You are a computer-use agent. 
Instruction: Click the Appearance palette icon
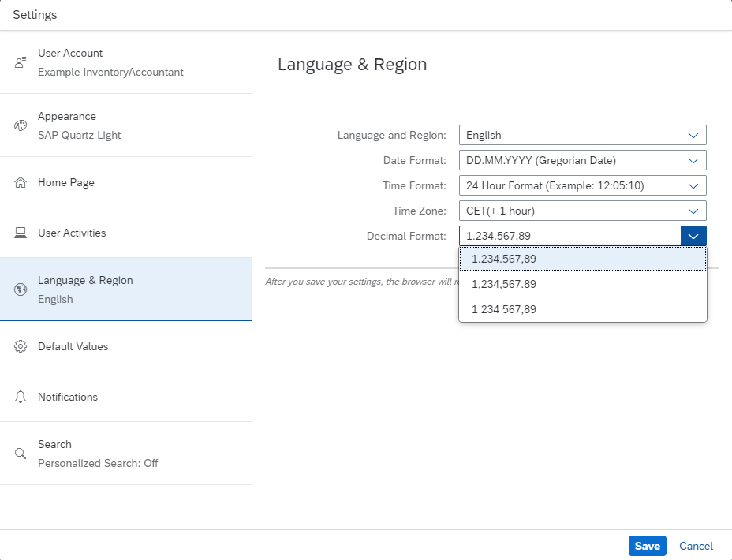point(20,125)
